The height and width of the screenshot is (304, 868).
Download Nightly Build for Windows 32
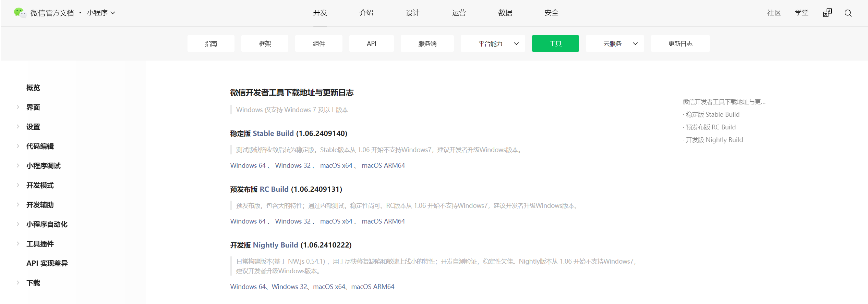click(289, 287)
